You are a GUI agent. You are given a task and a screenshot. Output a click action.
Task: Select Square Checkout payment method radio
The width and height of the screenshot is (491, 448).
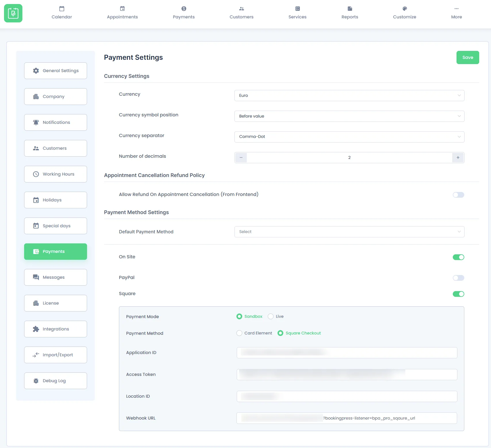[x=280, y=333]
